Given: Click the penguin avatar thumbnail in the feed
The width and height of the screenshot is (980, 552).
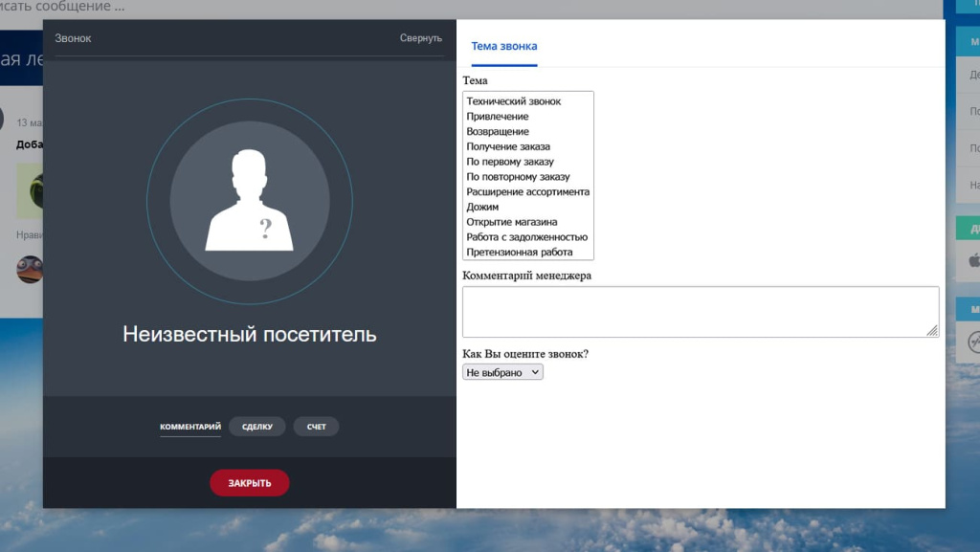Looking at the screenshot, I should point(31,269).
